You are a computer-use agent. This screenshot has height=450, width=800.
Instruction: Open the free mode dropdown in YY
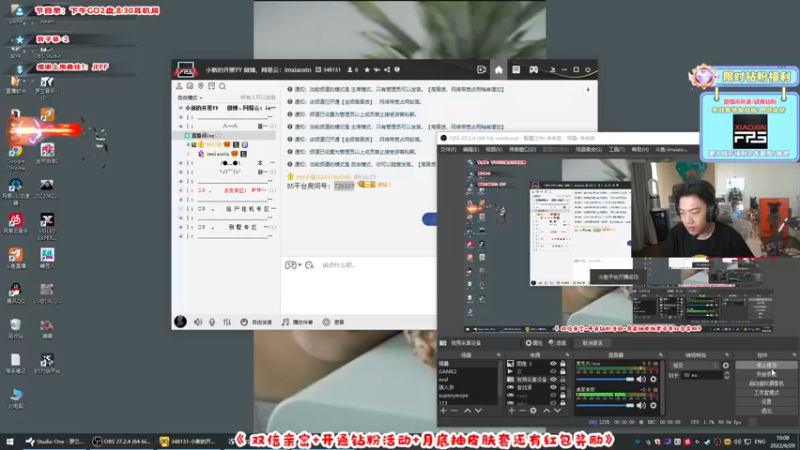(190, 97)
